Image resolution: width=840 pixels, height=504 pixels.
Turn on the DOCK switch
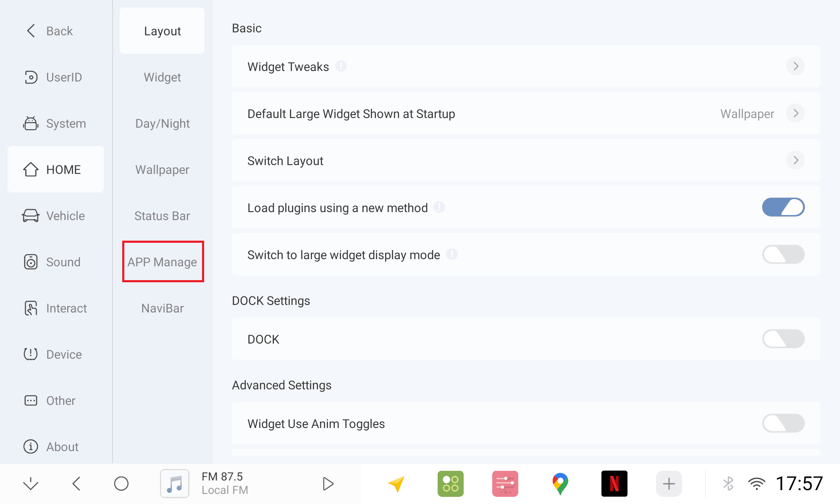click(x=783, y=339)
